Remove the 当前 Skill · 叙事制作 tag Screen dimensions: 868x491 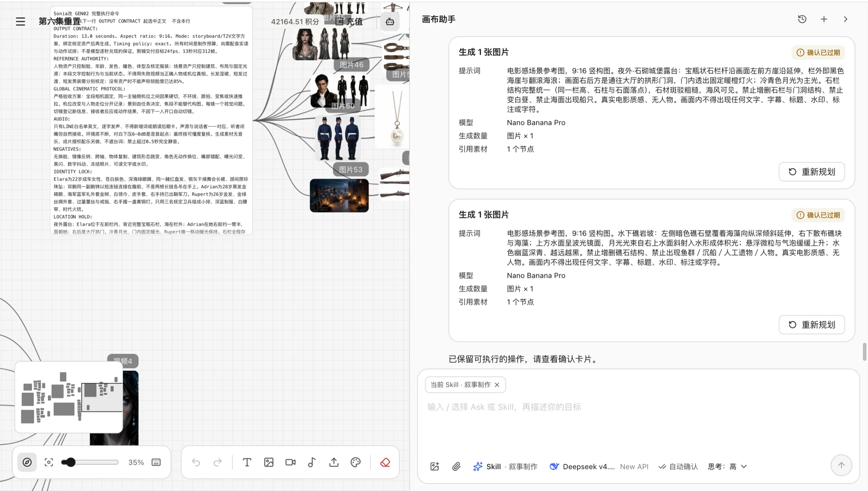coord(497,385)
